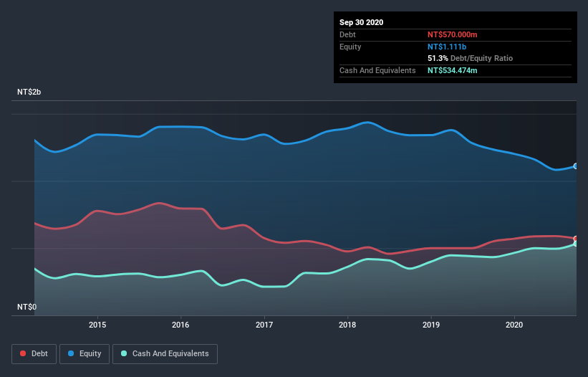Click the 2017 x-axis label
Image resolution: width=588 pixels, height=377 pixels.
[x=264, y=325]
